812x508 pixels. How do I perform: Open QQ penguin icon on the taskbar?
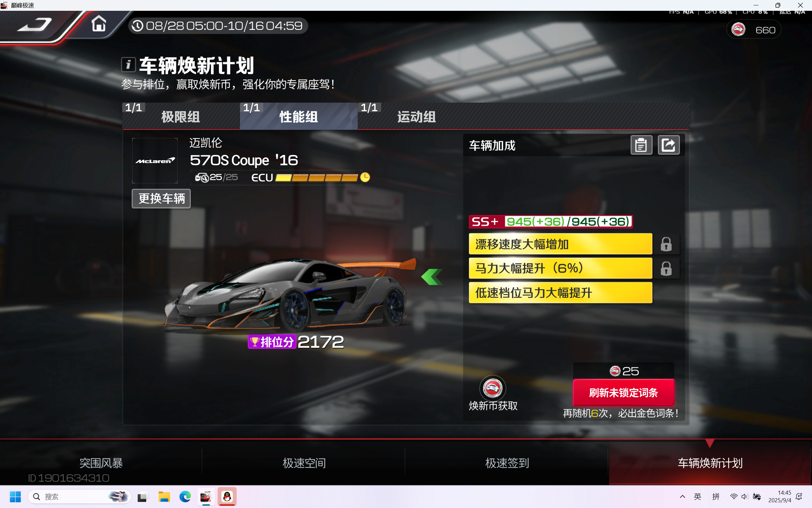click(x=227, y=497)
